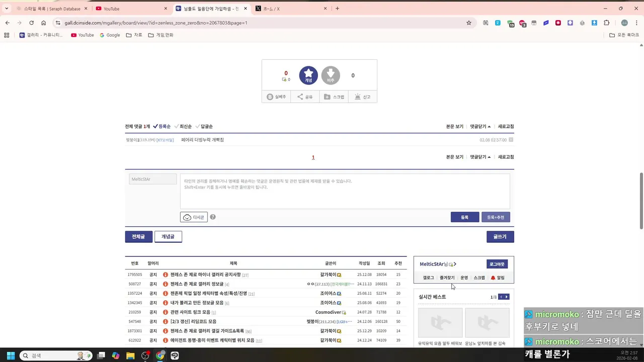Click the address bar URL
This screenshot has height=362, width=644.
point(156,23)
